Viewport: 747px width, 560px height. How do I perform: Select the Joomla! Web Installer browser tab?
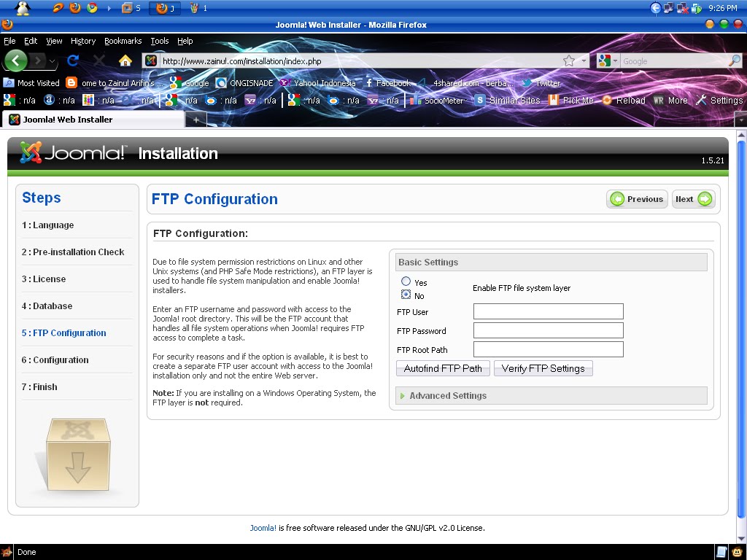[88, 119]
